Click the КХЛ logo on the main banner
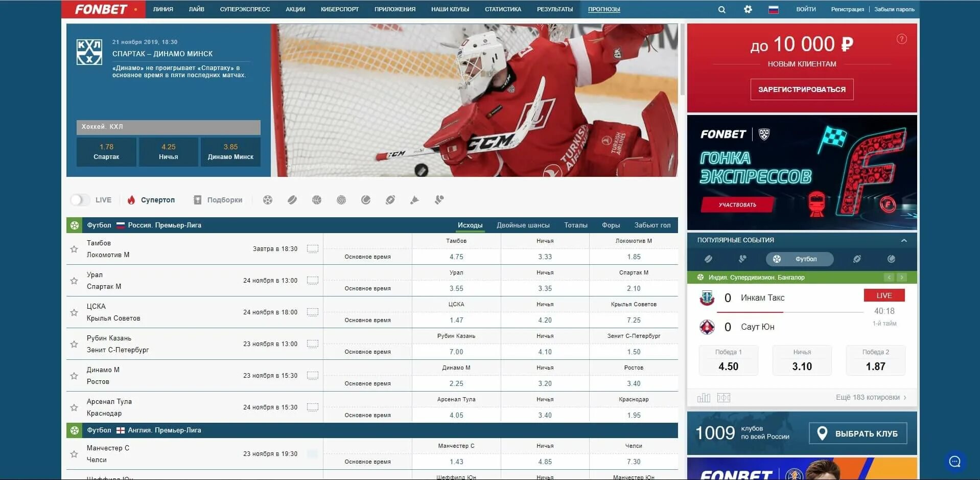Screen dimensions: 980x480 click(x=89, y=52)
